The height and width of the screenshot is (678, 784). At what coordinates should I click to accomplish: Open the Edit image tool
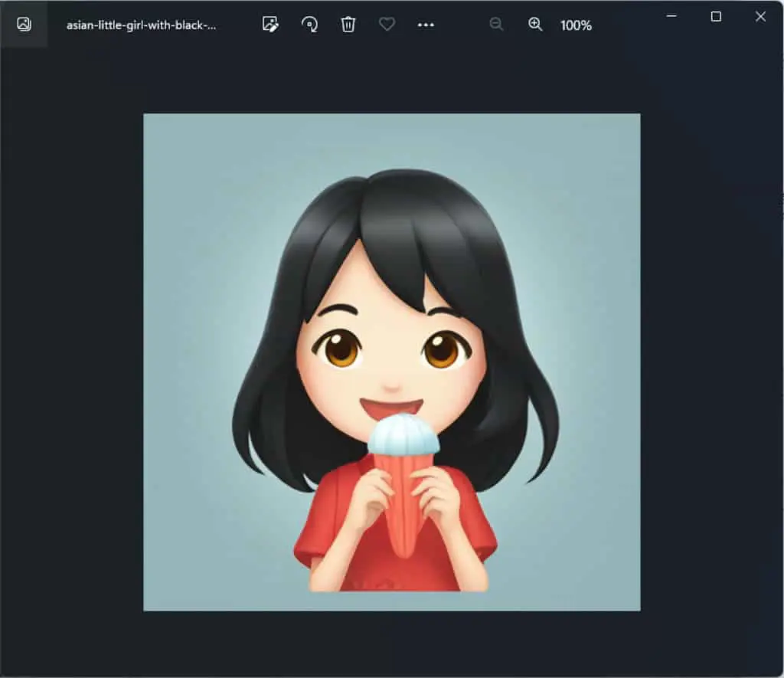(270, 24)
